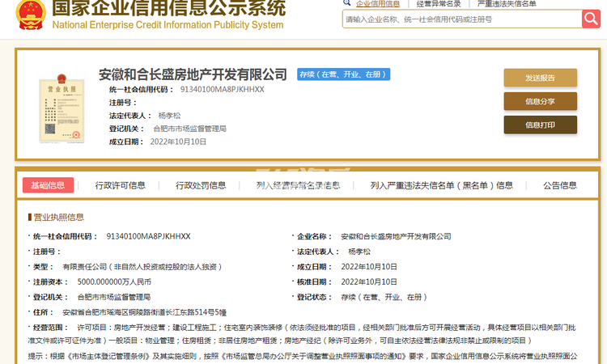Image resolution: width=607 pixels, height=364 pixels.
Task: Click the header credit code 91340100MA8PJKHHXX
Action: pos(223,89)
